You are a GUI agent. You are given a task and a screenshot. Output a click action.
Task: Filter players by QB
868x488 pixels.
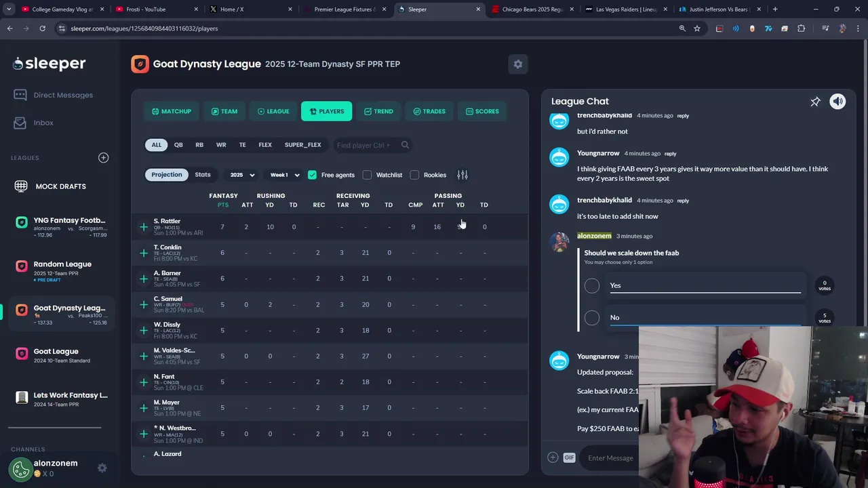click(x=178, y=145)
